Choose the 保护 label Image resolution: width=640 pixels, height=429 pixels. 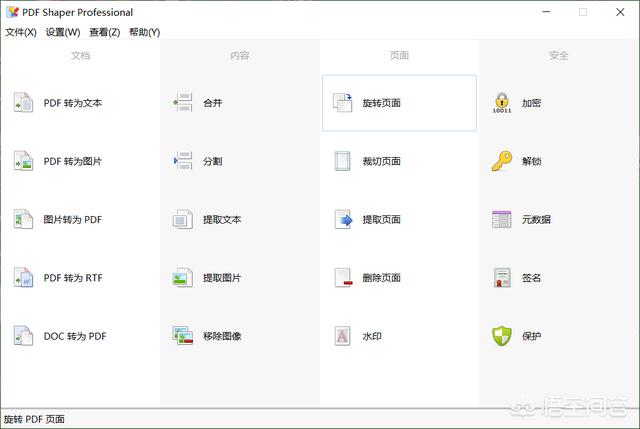(531, 336)
